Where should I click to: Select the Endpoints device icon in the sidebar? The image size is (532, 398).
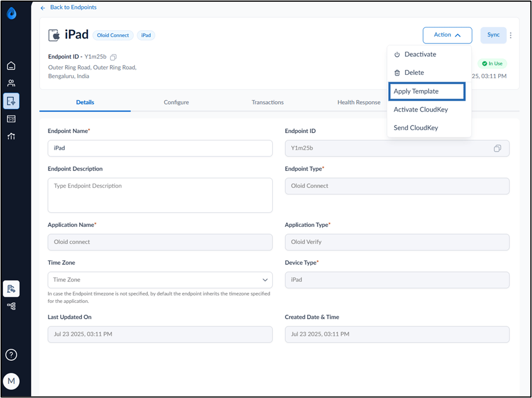(11, 101)
